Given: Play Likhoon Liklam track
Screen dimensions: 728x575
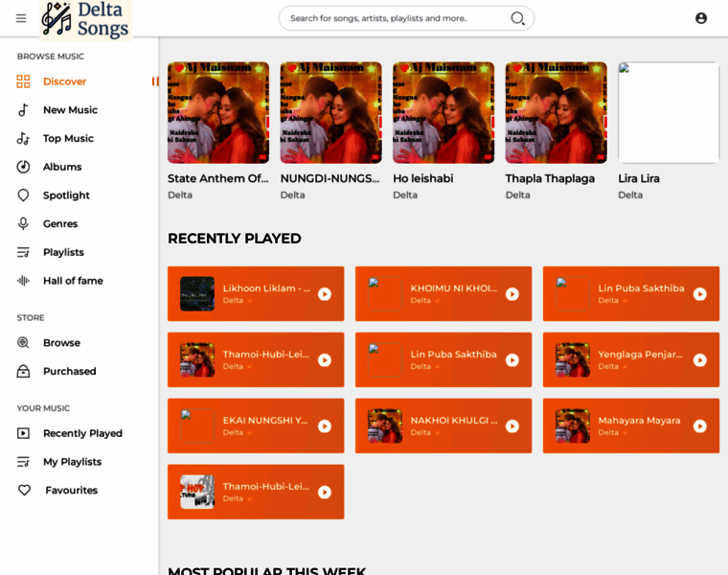Looking at the screenshot, I should click(325, 294).
